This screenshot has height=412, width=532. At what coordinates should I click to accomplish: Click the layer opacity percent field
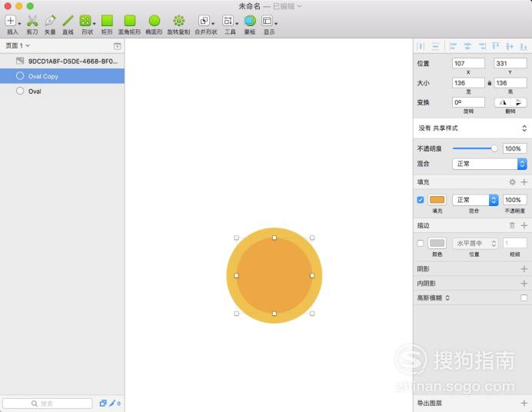coord(514,148)
